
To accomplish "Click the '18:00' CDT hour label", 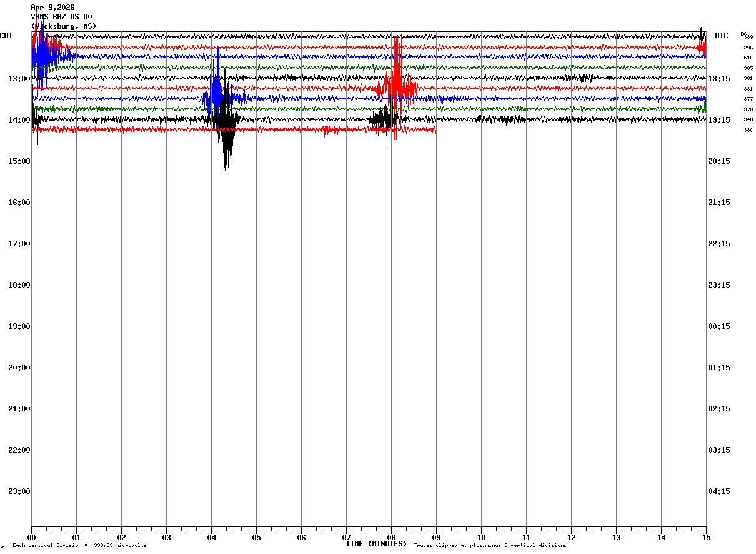I will pos(19,285).
